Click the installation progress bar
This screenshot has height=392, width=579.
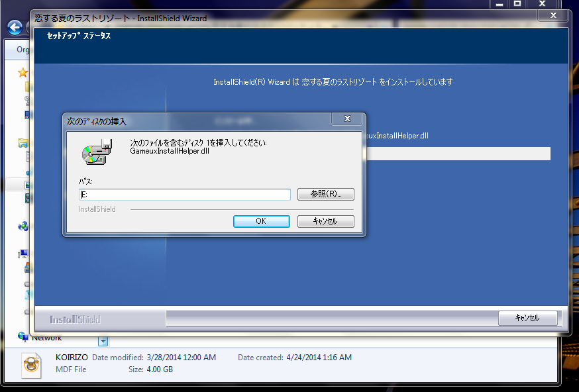coord(457,154)
